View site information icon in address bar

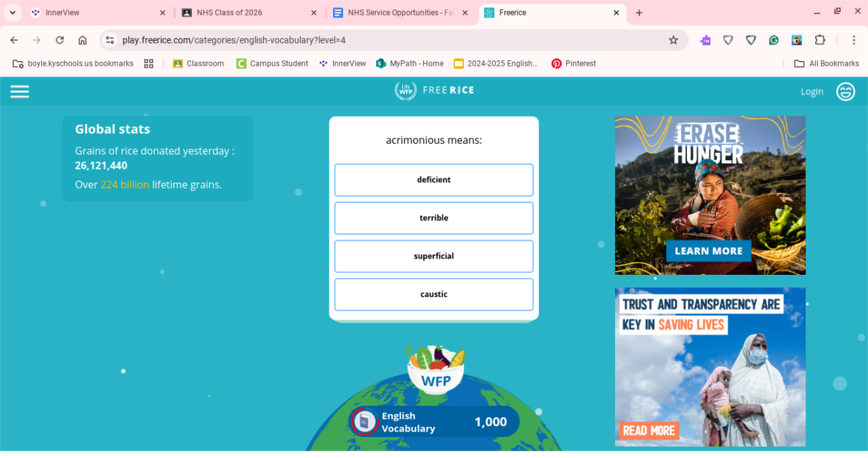point(111,40)
